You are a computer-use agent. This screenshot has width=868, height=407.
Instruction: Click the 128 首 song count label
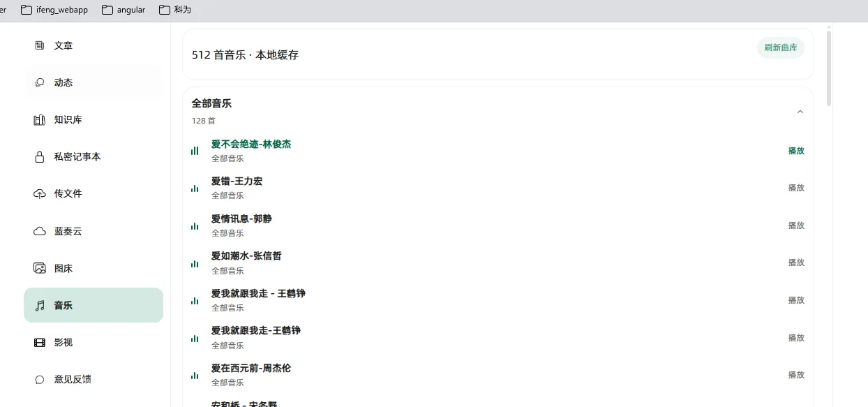tap(204, 121)
